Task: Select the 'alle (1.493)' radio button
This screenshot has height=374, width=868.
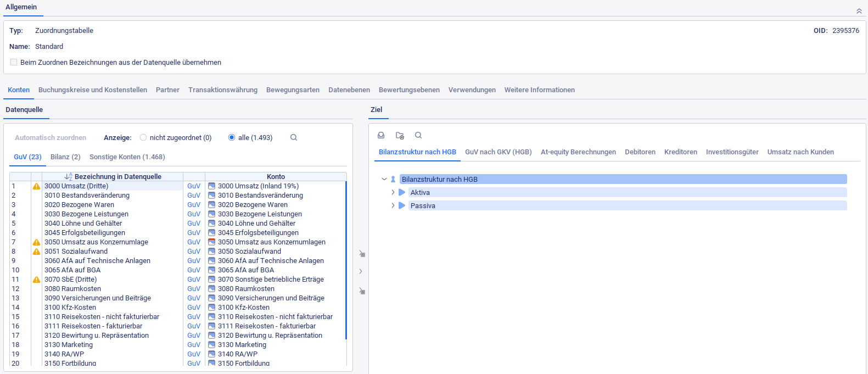Action: pos(232,137)
